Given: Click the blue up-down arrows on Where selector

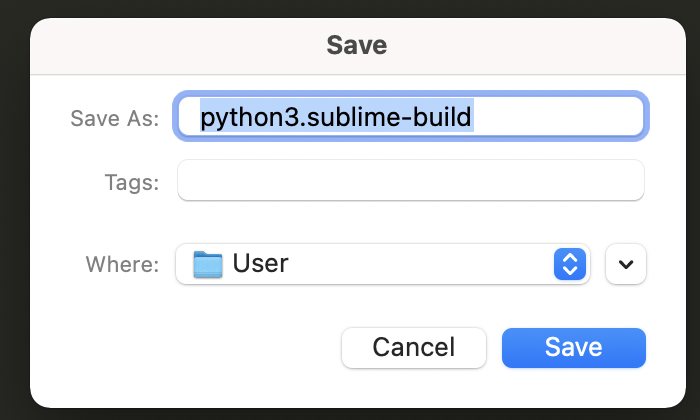Looking at the screenshot, I should (569, 265).
